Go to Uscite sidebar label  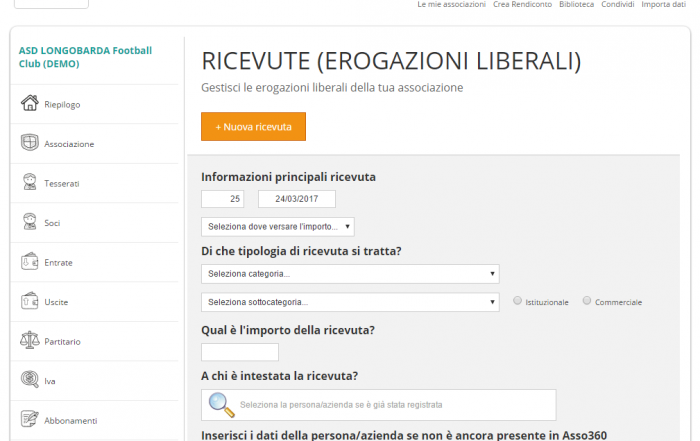56,302
